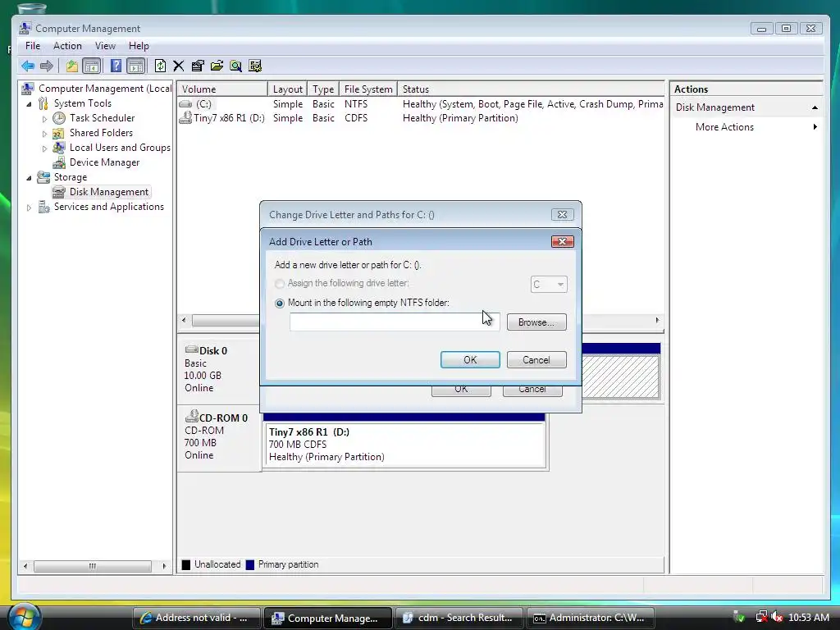Open the drive letter C dropdown
Viewport: 840px width, 630px height.
coord(549,285)
